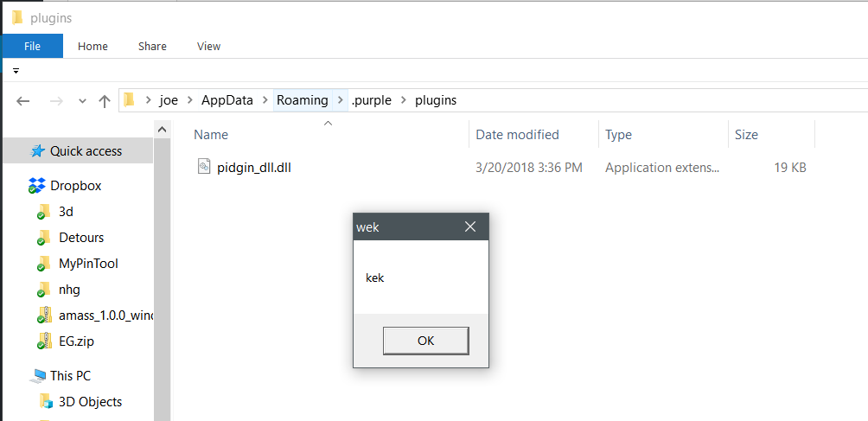Click the Up one level arrow
Screen dimensions: 868x421
point(105,100)
